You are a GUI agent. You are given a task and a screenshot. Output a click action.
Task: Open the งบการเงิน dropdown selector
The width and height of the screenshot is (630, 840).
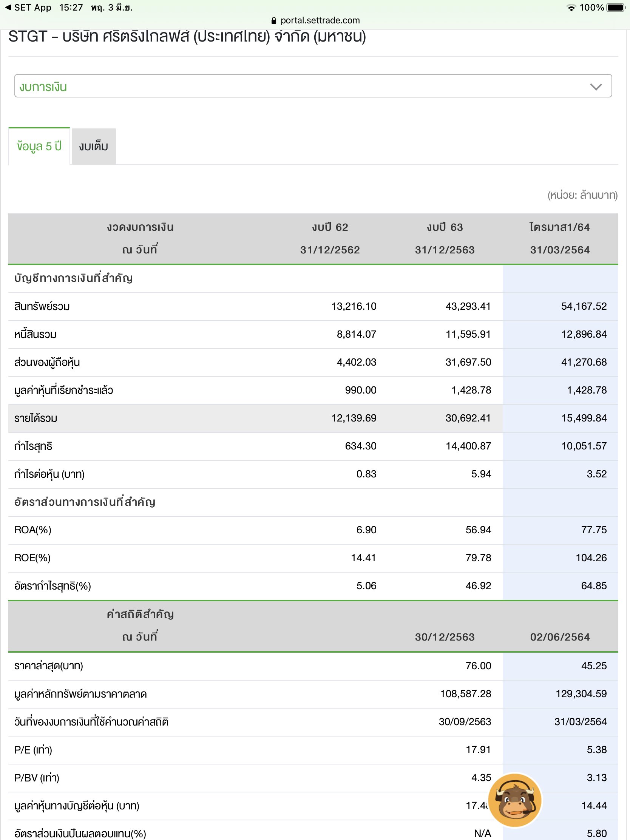(313, 86)
